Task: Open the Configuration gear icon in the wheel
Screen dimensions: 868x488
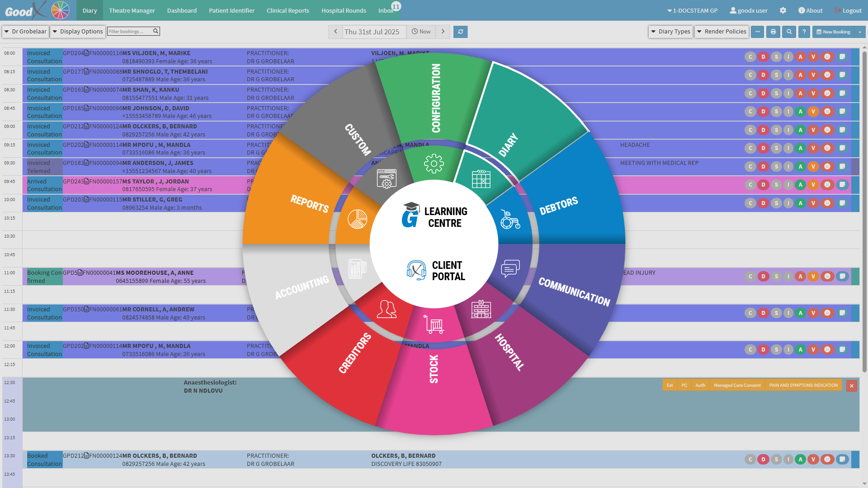Action: pyautogui.click(x=434, y=164)
